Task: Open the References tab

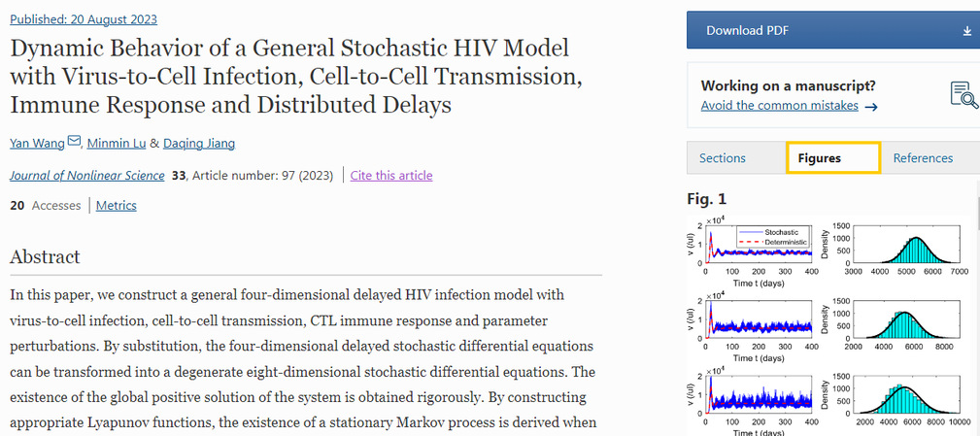Action: pos(923,158)
